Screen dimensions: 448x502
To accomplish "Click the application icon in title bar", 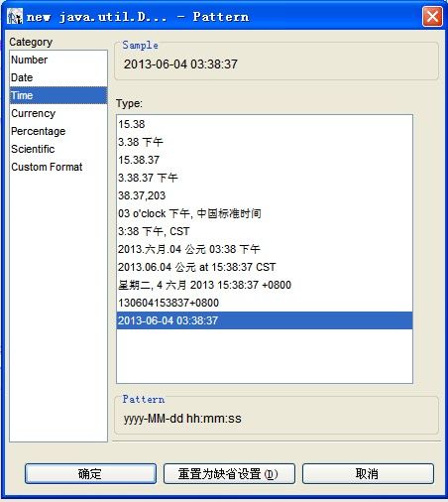I will click(15, 16).
